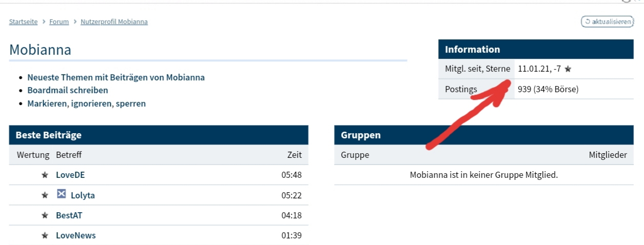This screenshot has width=644, height=245.
Task: Click the breadcrumb chevron after Startseite
Action: pos(44,22)
